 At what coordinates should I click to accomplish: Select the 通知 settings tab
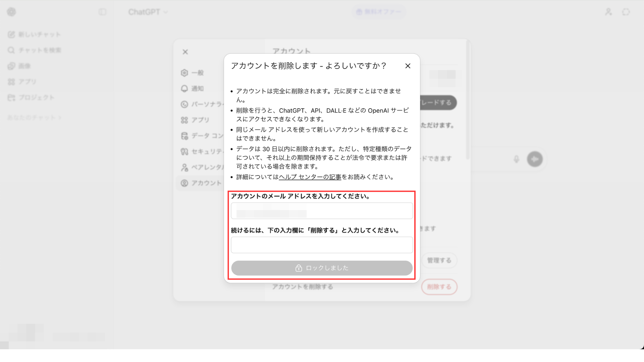[x=197, y=88]
